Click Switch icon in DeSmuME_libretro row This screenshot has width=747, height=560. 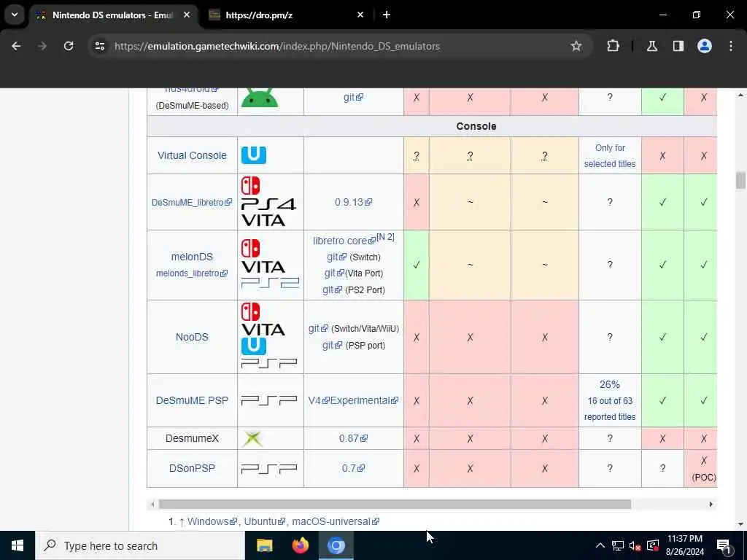click(251, 186)
